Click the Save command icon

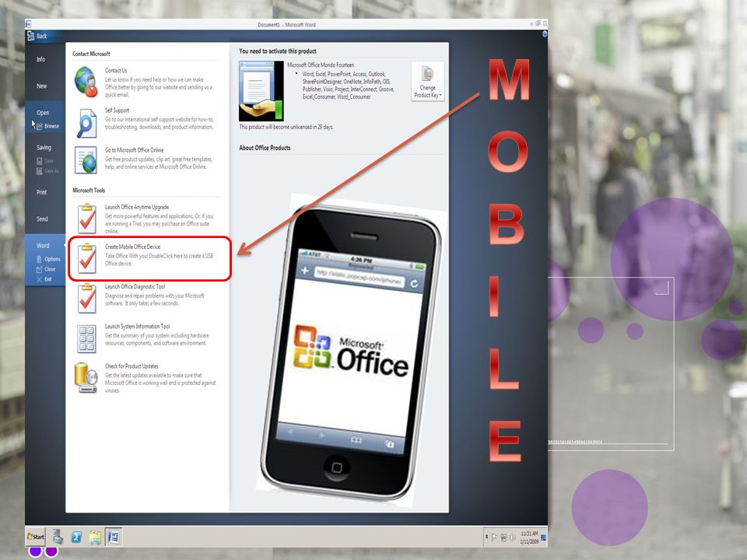pyautogui.click(x=40, y=161)
